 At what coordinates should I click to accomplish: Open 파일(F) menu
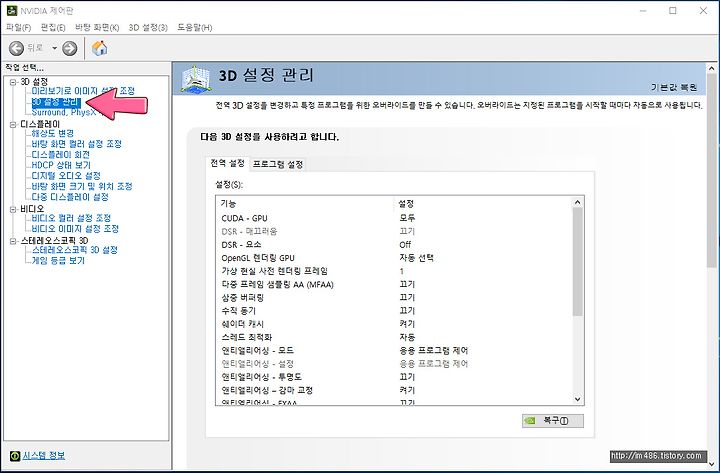point(18,28)
